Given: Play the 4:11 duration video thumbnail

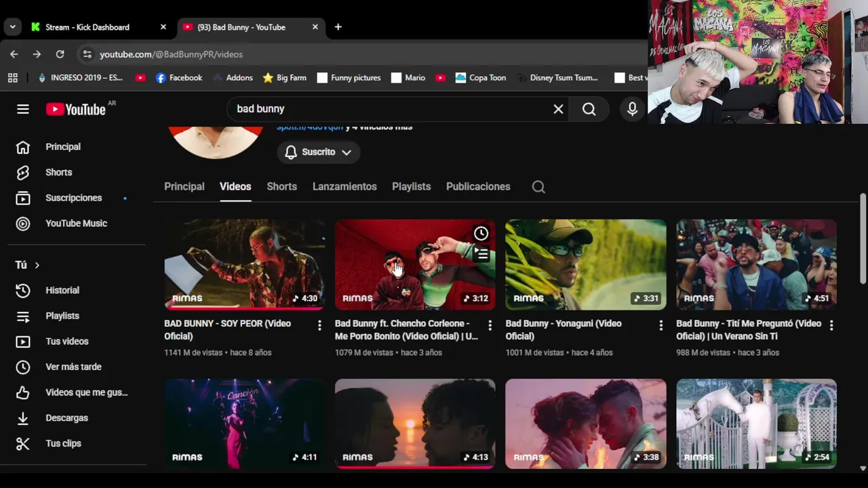Looking at the screenshot, I should tap(244, 424).
